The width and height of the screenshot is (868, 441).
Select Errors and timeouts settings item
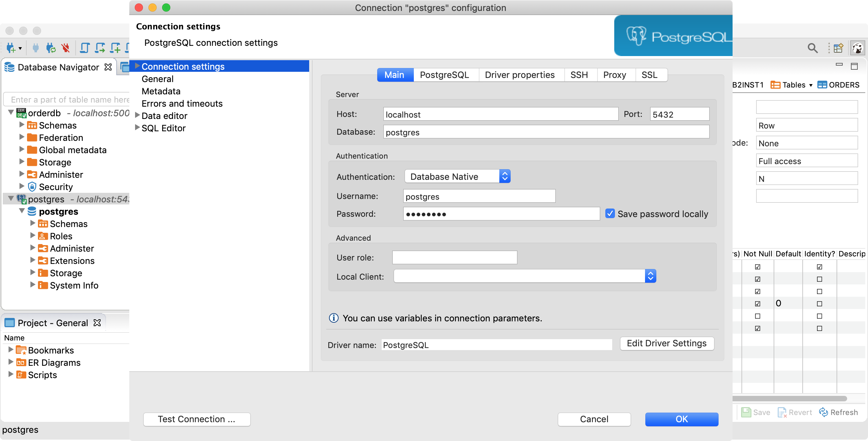click(182, 104)
